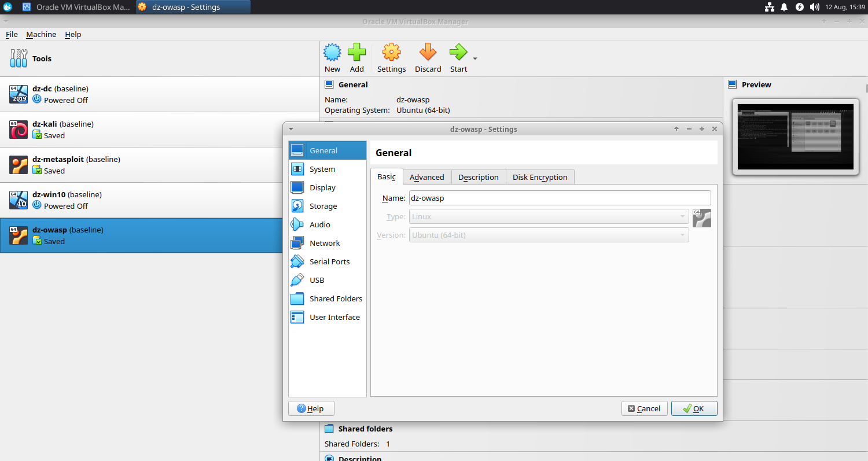Click the VM preview thumbnail
868x461 pixels.
[796, 137]
